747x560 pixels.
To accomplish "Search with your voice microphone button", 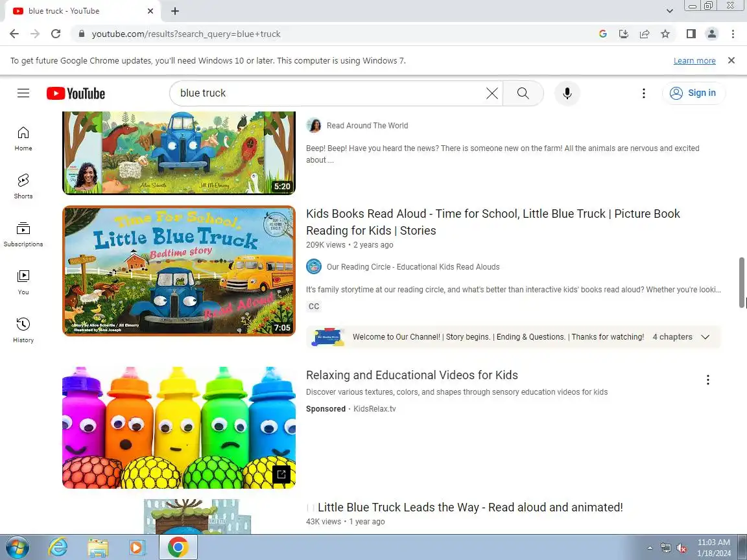I will (567, 93).
